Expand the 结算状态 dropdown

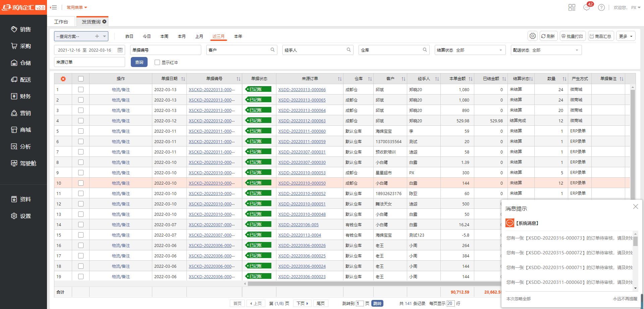click(x=470, y=50)
